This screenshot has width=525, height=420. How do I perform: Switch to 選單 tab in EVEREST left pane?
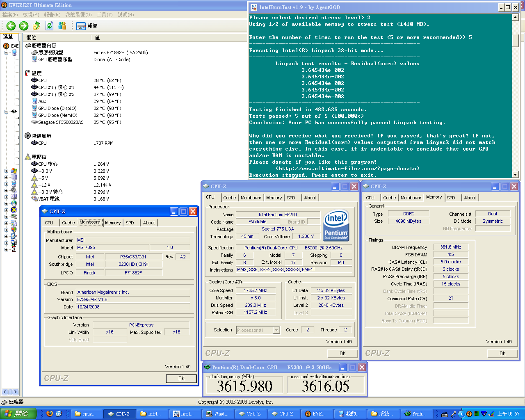click(8, 37)
